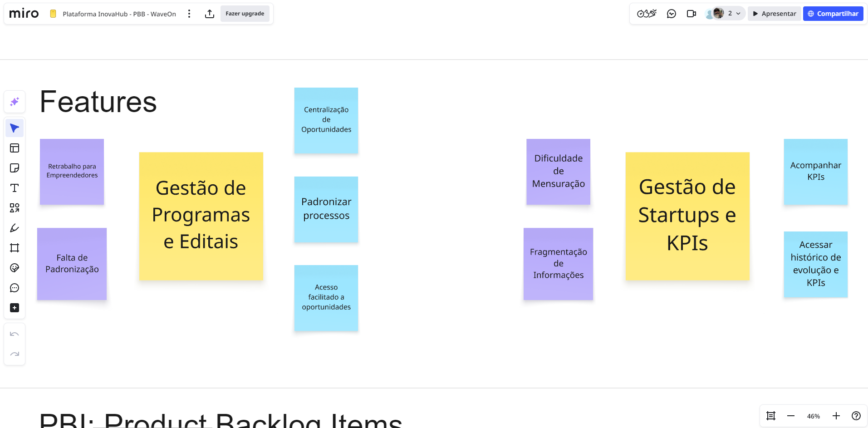Click the Fazer upgrade button

tap(245, 14)
